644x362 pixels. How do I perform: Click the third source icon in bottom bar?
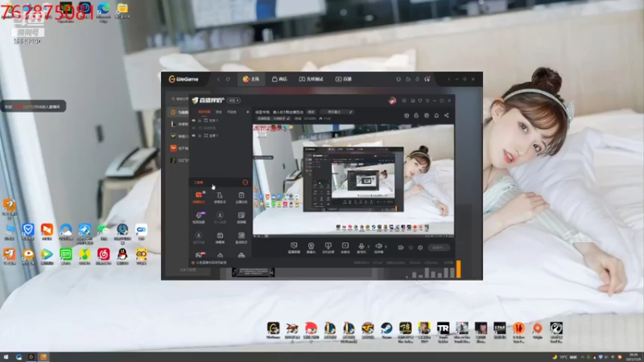pos(328,247)
